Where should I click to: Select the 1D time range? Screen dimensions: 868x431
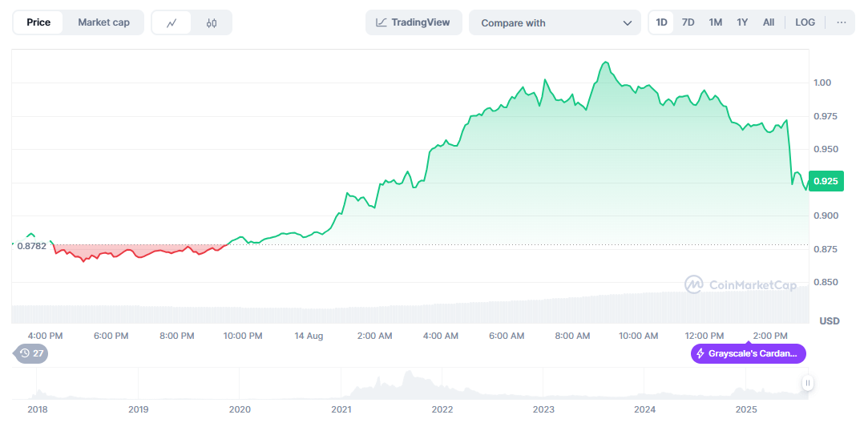pos(661,22)
